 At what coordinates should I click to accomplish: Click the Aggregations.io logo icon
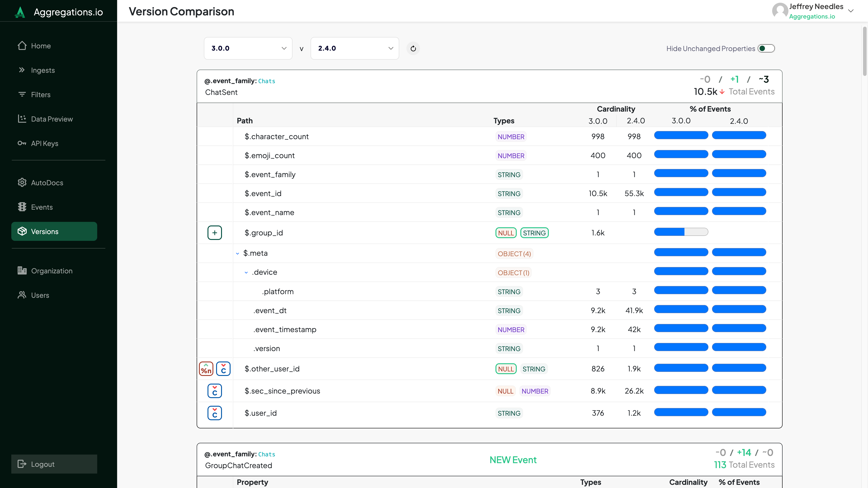tap(20, 12)
